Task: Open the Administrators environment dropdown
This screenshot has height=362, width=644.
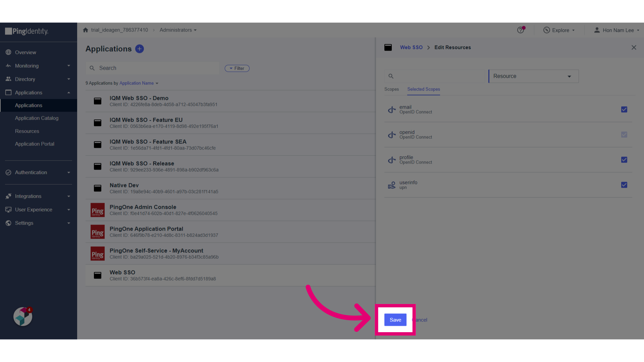Action: tap(178, 30)
